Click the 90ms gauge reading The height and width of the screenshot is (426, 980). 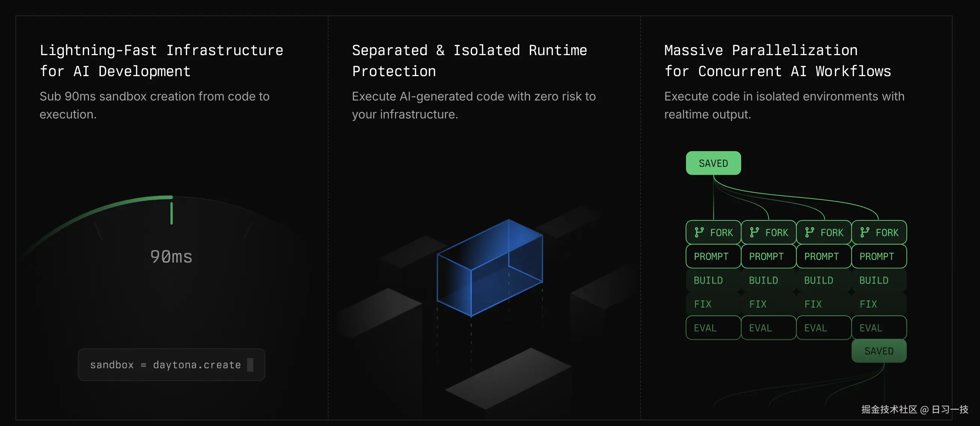point(171,257)
